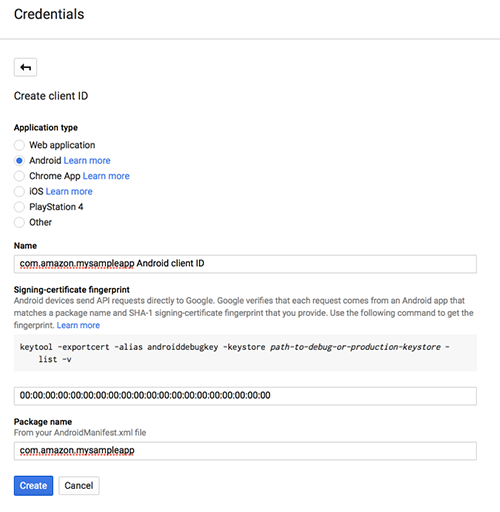Click the Create client ID heading
The height and width of the screenshot is (512, 500).
(51, 96)
